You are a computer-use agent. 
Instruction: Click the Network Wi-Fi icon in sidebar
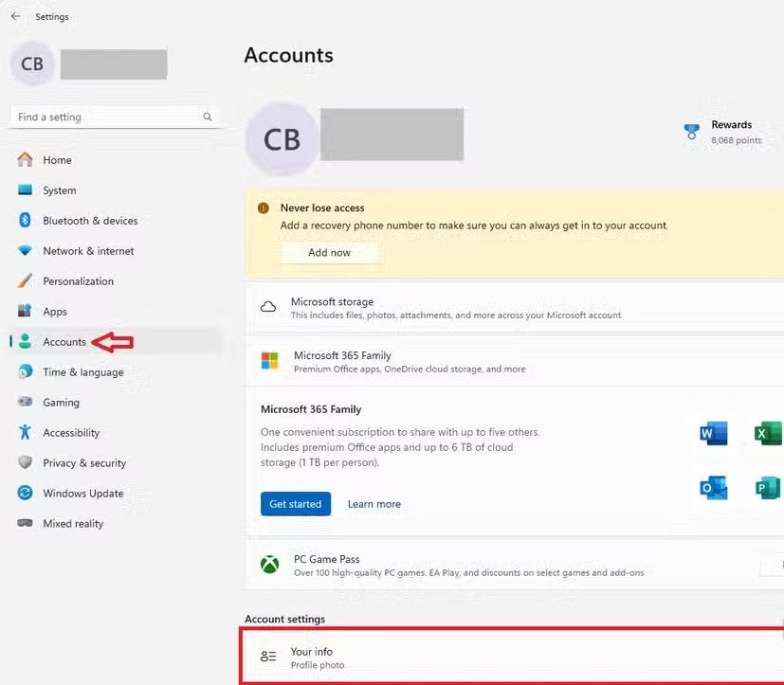pos(25,250)
